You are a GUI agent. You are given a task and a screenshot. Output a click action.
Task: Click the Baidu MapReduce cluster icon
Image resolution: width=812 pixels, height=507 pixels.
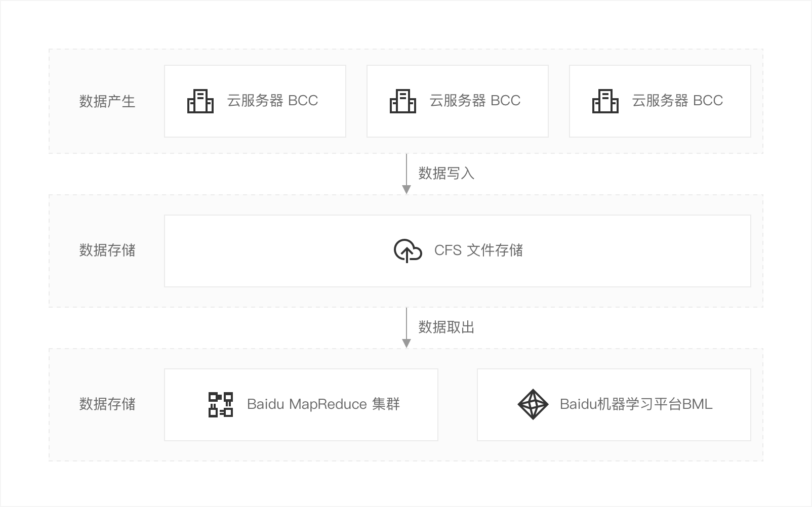pos(221,404)
